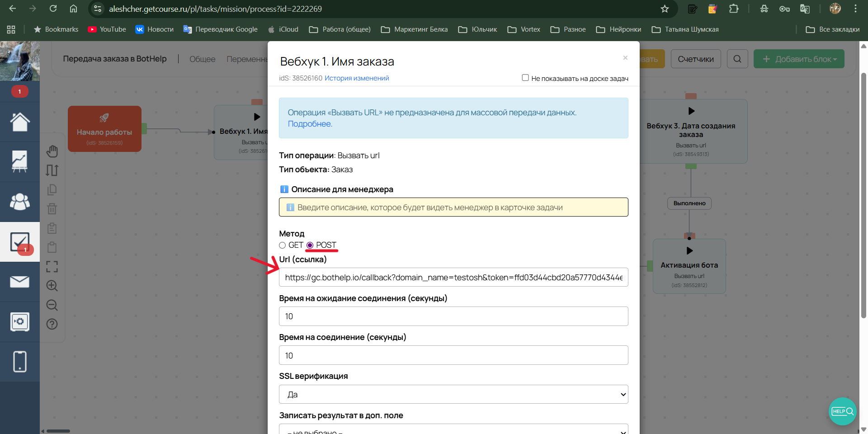This screenshot has height=434, width=868.
Task: Open the 'Добавить блок' dropdown button
Action: point(798,59)
